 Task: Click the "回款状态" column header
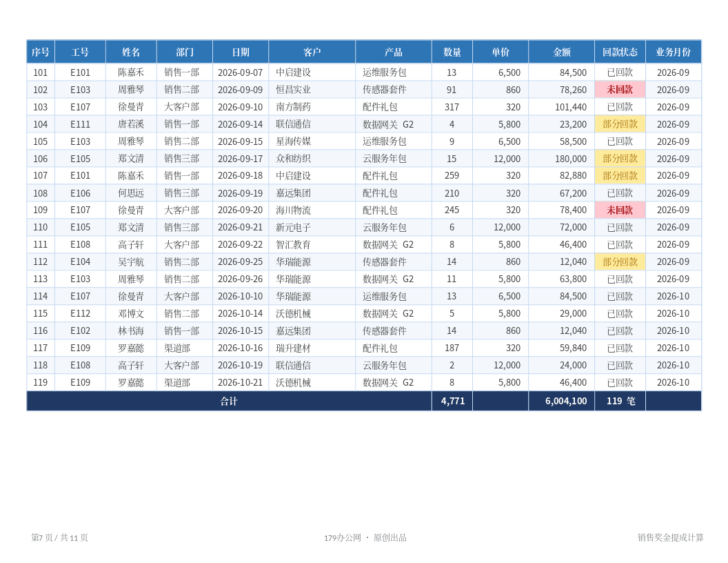coord(620,52)
